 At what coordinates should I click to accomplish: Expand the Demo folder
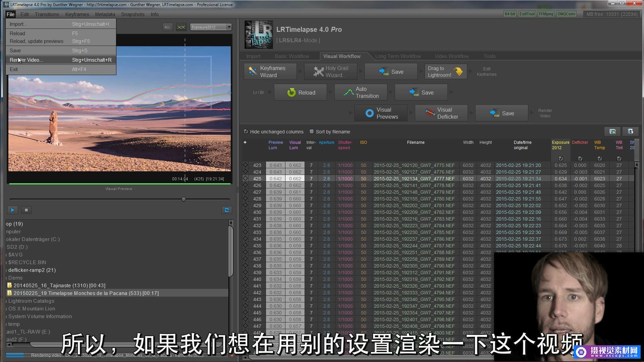click(x=15, y=278)
